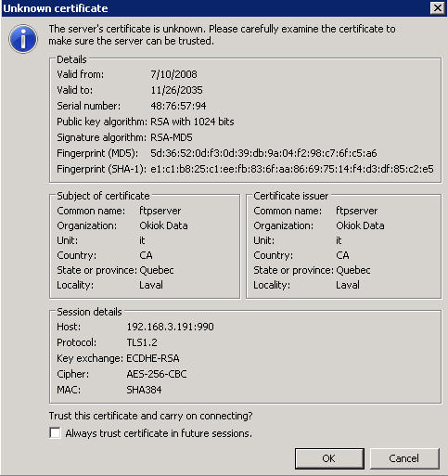Click the Unknown certificate title bar
The width and height of the screenshot is (448, 476).
(216, 8)
